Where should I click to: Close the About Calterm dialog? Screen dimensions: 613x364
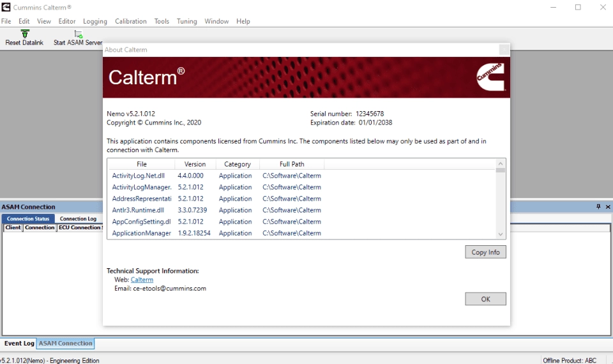point(504,50)
